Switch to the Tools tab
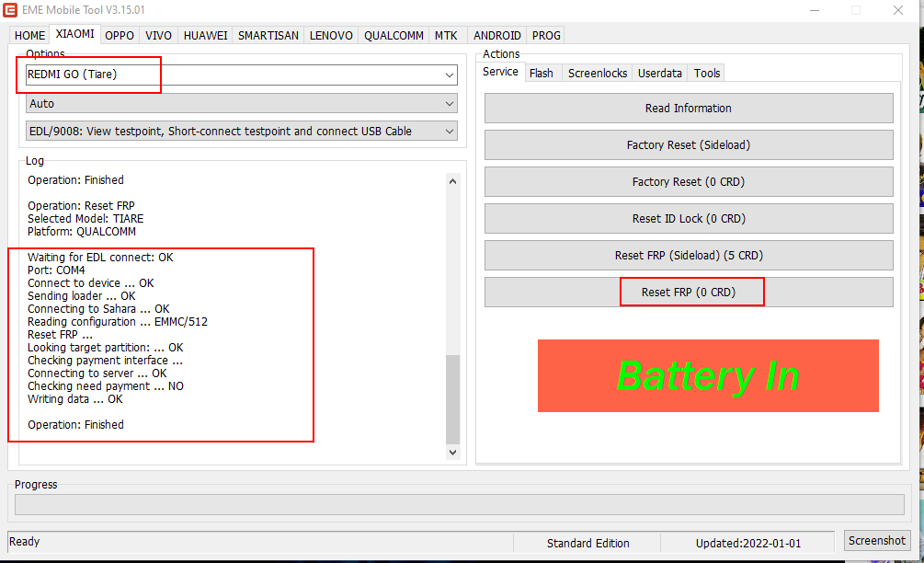This screenshot has height=563, width=924. click(706, 73)
